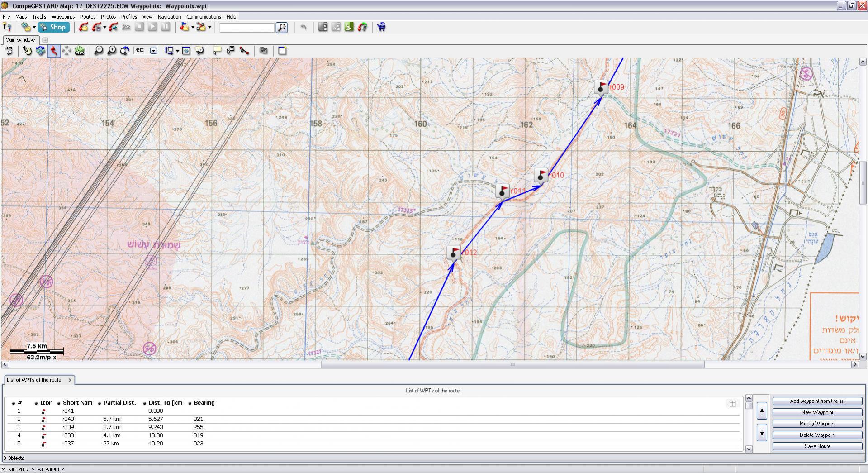Select waypoint r039 row in list
The width and height of the screenshot is (868, 473).
[x=68, y=427]
